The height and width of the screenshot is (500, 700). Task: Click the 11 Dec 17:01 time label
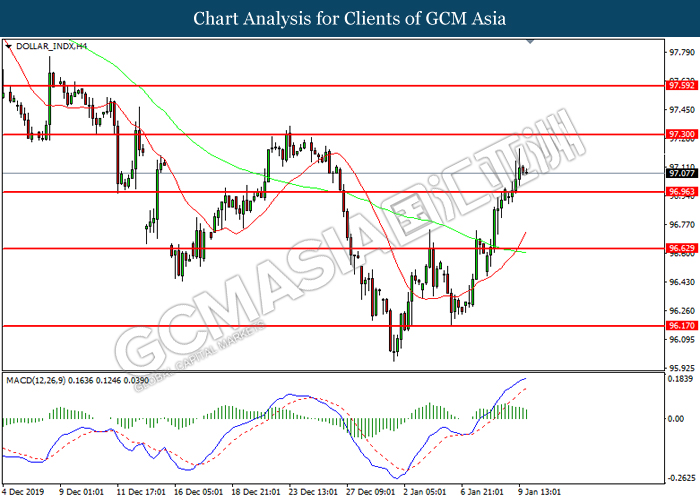coord(141,492)
